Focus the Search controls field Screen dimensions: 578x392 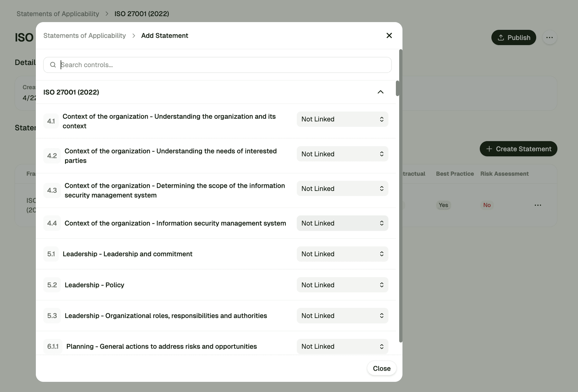tap(217, 65)
